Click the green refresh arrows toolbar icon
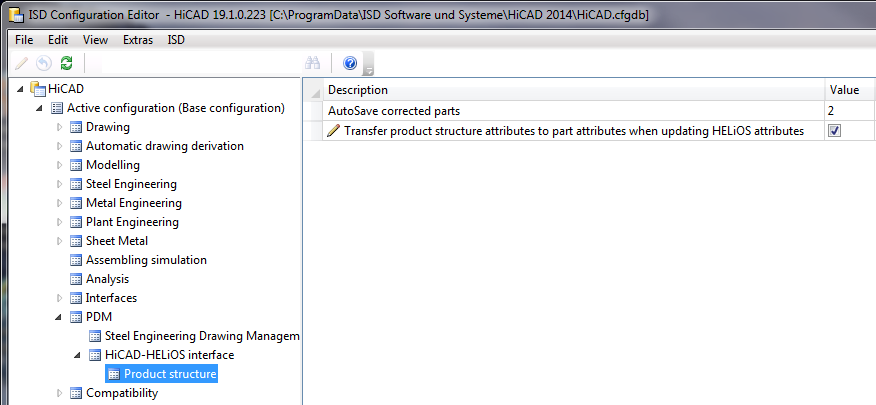The image size is (876, 405). tap(66, 63)
